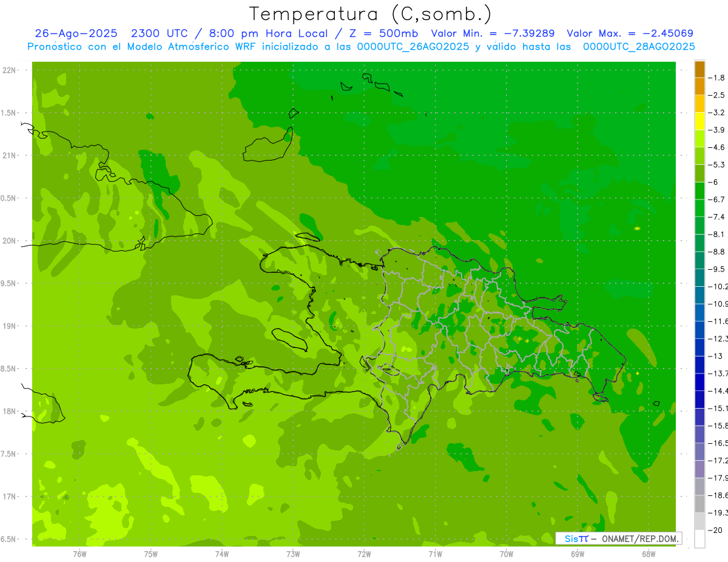The width and height of the screenshot is (728, 562).
Task: Click the 74W longitude label
Action: pyautogui.click(x=221, y=554)
